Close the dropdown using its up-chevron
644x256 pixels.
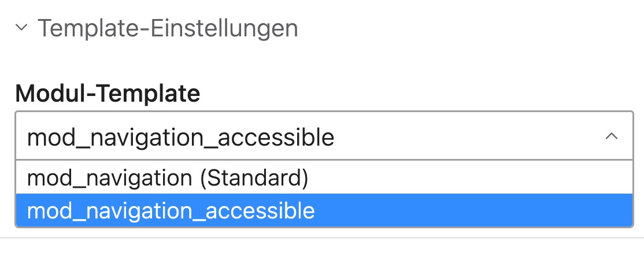coord(611,137)
